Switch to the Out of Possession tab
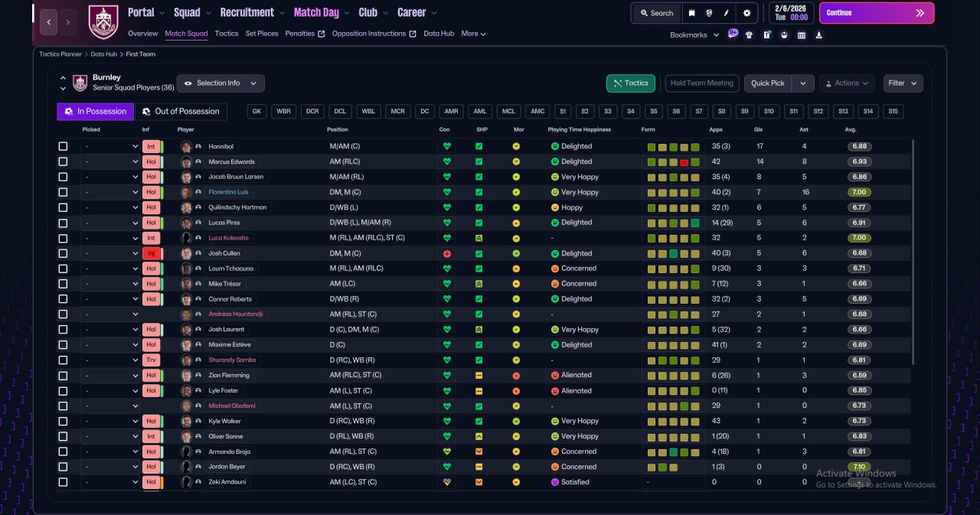Screen dimensions: 980x515 181,112
